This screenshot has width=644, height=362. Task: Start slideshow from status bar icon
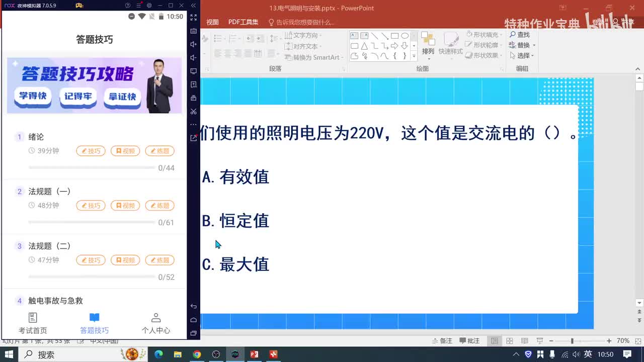[x=540, y=341]
